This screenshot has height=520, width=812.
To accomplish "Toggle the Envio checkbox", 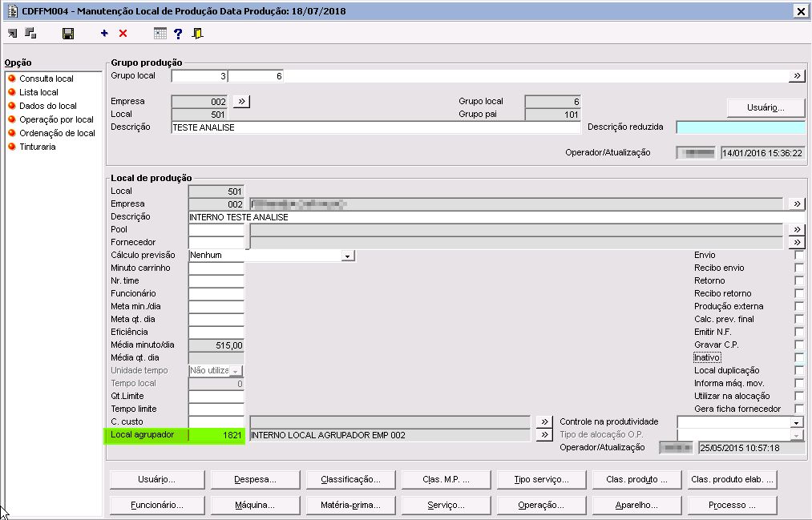I will 799,255.
